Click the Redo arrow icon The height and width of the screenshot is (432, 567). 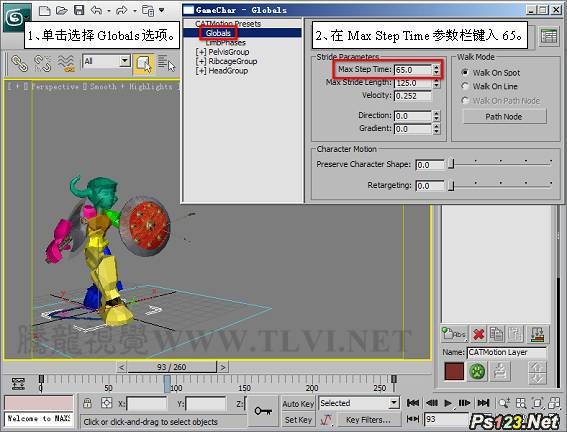[122, 10]
